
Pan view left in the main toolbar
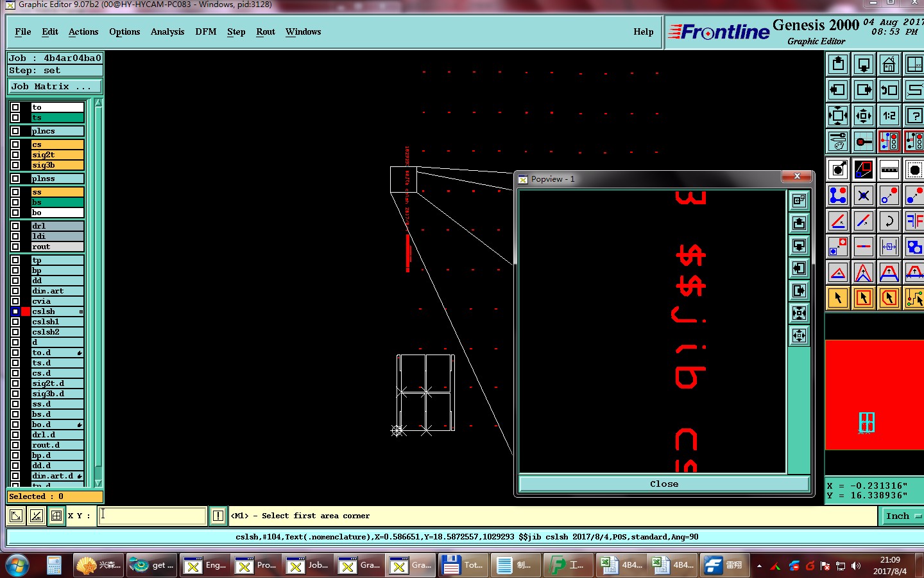pyautogui.click(x=838, y=90)
